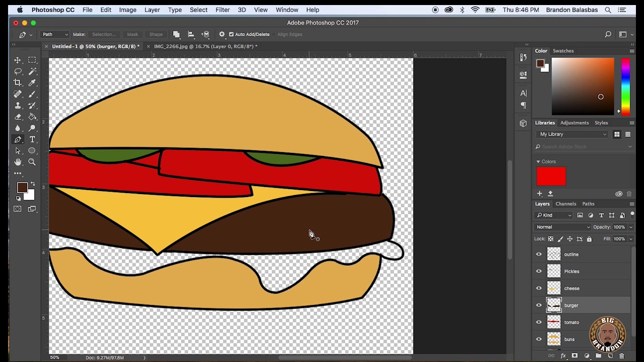Hide the cheese layer
Viewport: 644px width, 362px height.
point(539,289)
